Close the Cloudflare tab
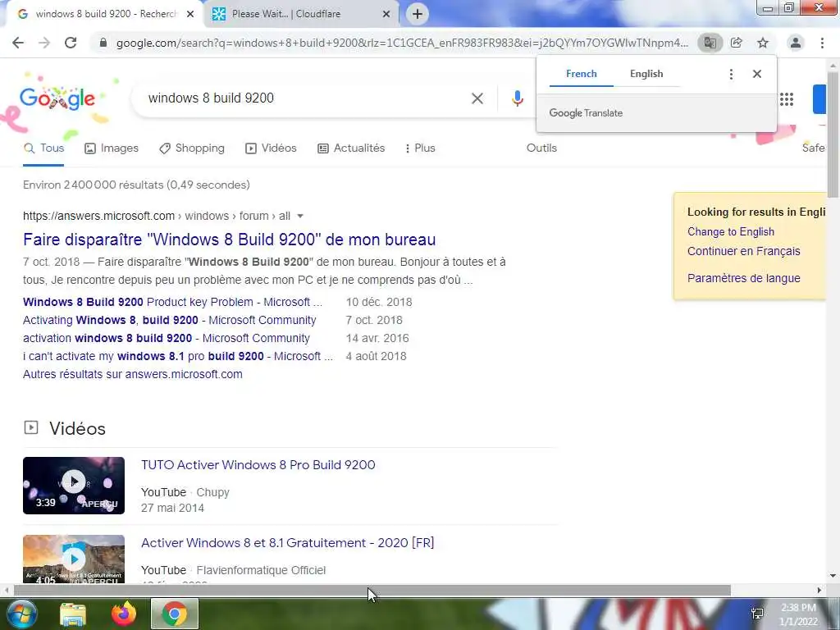The height and width of the screenshot is (630, 840). pos(386,14)
